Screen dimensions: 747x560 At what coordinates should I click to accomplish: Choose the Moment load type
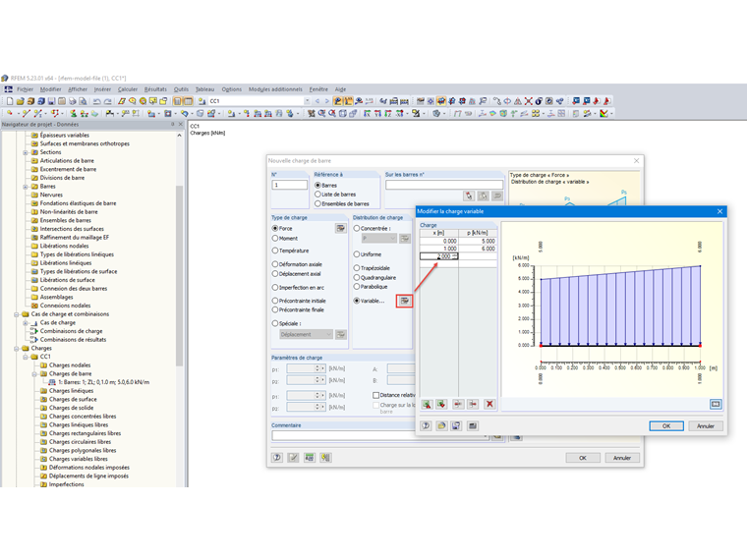275,238
